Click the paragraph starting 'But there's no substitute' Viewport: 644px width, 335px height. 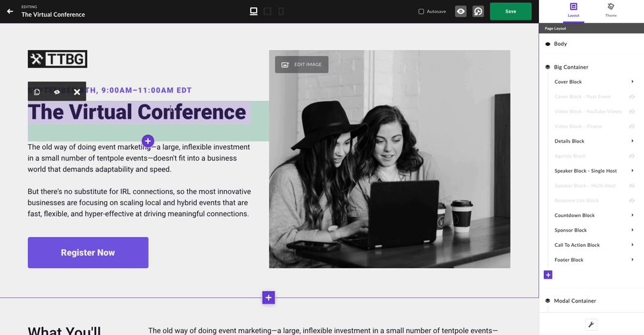pos(139,203)
